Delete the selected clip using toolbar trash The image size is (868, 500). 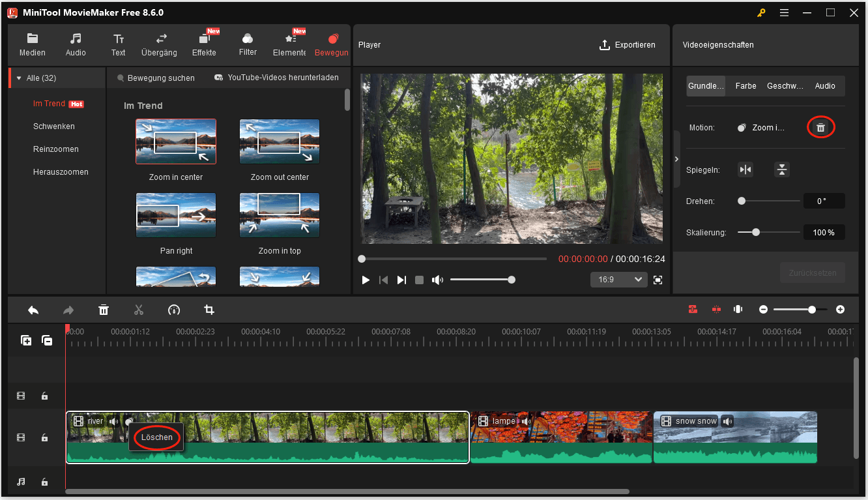pos(104,310)
